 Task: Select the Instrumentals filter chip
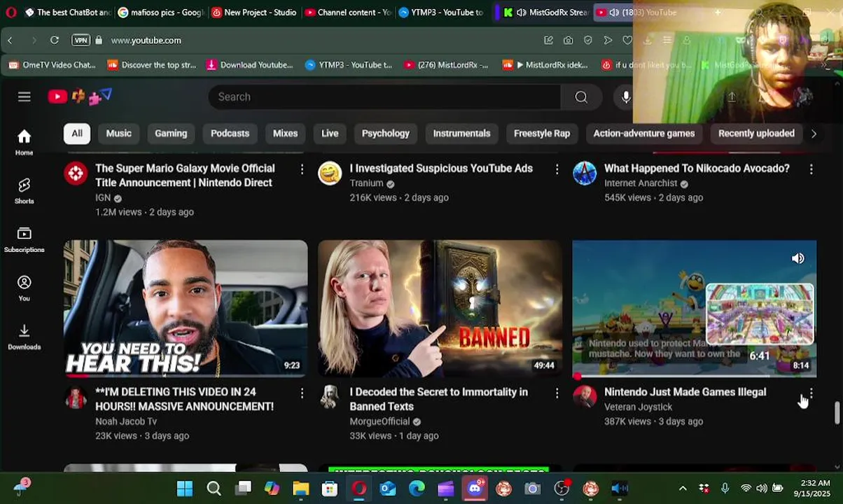pyautogui.click(x=461, y=133)
